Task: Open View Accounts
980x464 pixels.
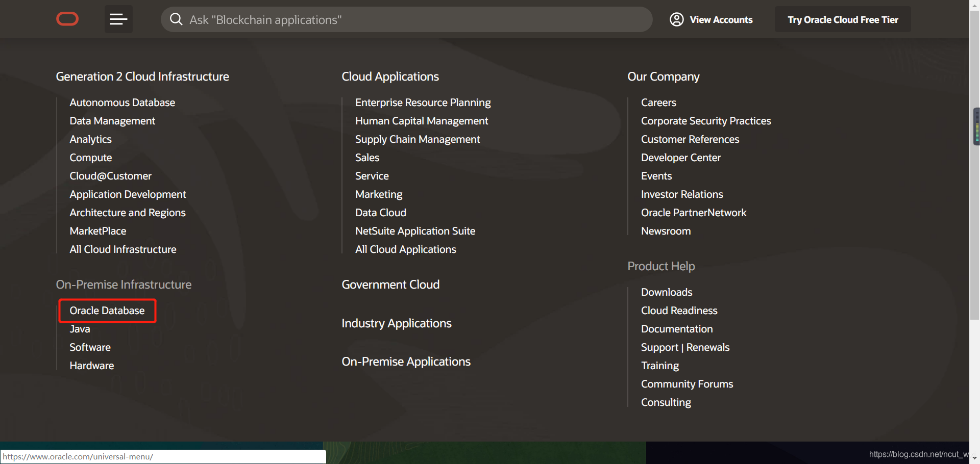Action: [x=721, y=19]
